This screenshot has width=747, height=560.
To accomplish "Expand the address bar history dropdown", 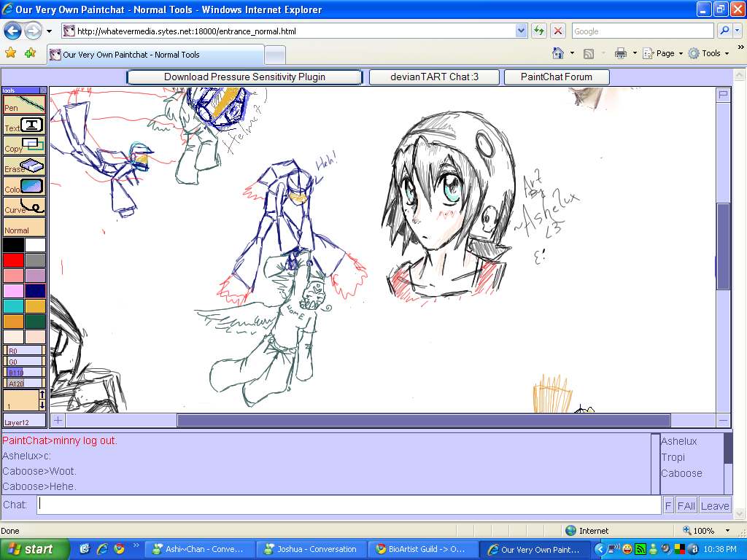I will click(x=520, y=31).
